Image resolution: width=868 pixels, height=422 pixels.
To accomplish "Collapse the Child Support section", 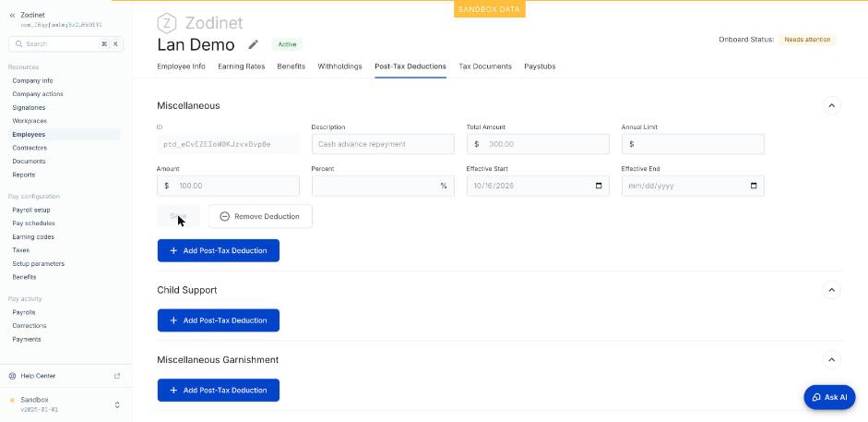I will tap(831, 290).
